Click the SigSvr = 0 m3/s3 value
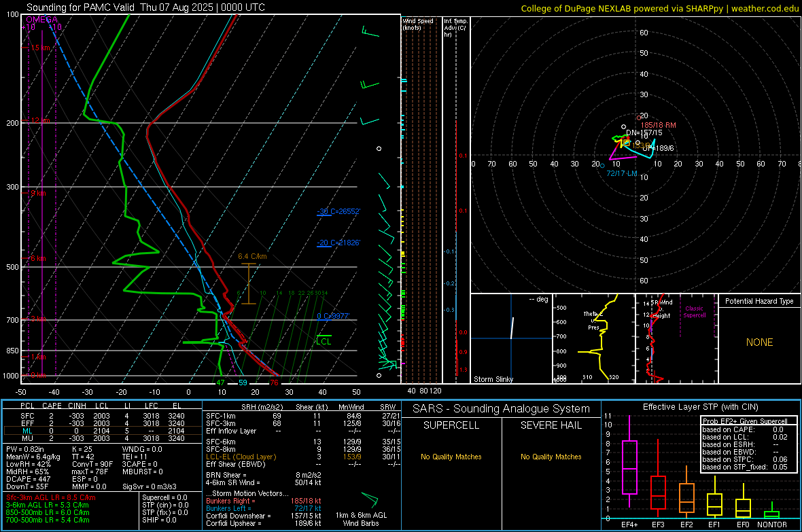The width and height of the screenshot is (802, 532). point(150,486)
